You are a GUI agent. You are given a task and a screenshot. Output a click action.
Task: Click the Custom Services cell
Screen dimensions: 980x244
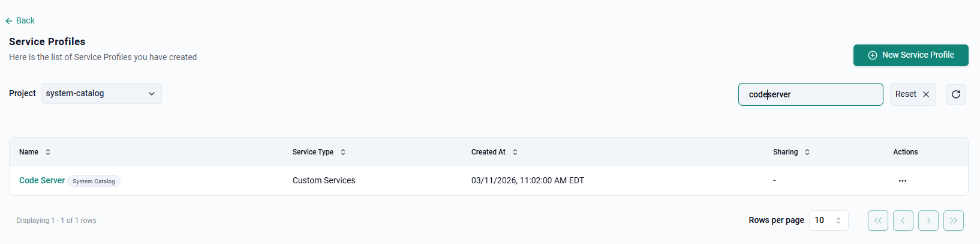[x=324, y=180]
